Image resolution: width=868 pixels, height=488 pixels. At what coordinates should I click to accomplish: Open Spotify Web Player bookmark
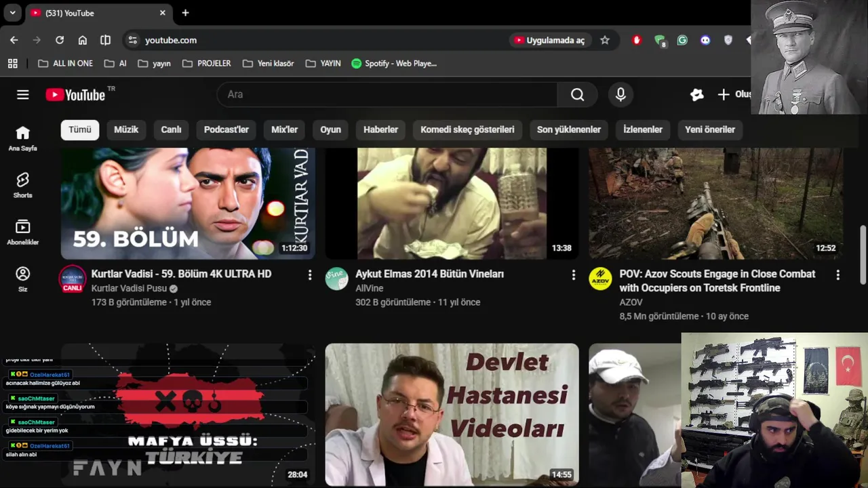(394, 63)
